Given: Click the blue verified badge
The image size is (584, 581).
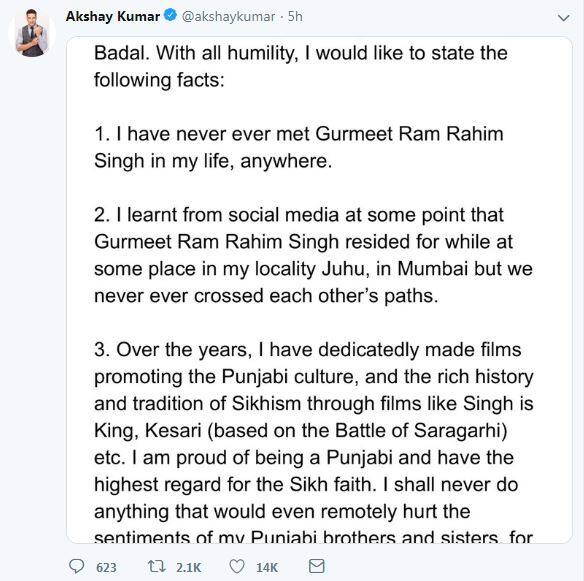Looking at the screenshot, I should point(170,16).
